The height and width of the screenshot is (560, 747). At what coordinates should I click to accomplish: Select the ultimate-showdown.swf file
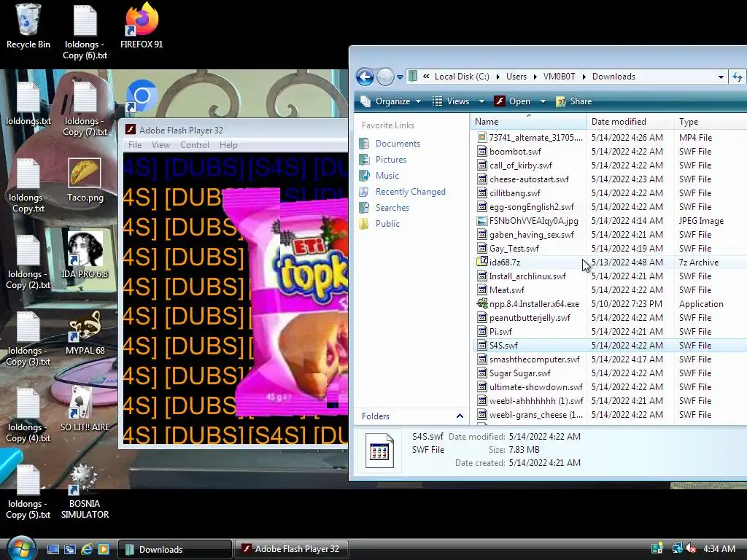click(x=530, y=386)
